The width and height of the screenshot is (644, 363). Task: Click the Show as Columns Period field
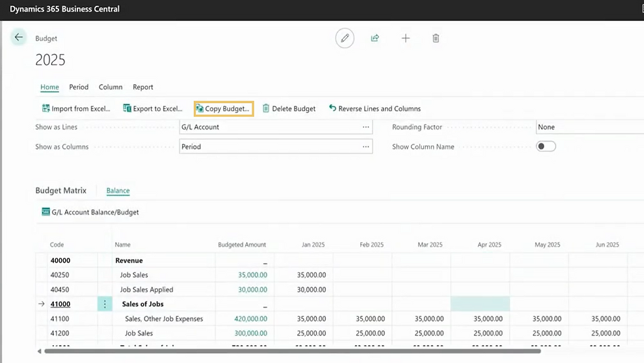pyautogui.click(x=276, y=147)
